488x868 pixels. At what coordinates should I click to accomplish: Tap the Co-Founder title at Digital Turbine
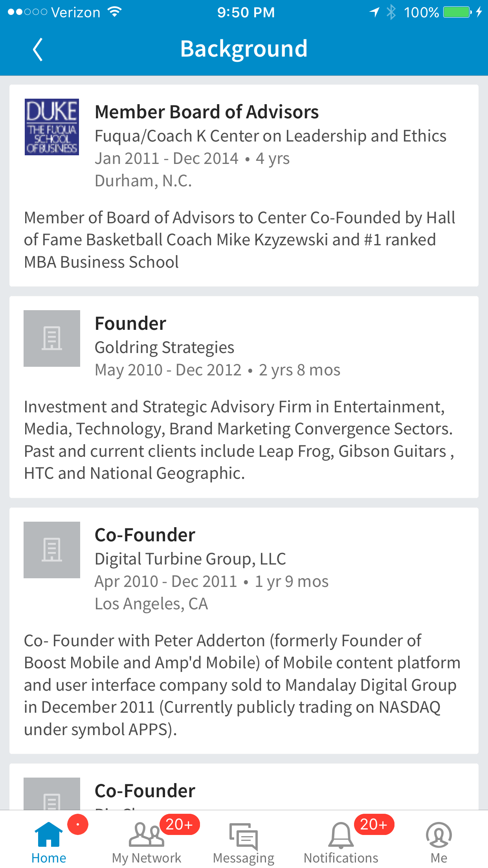[145, 535]
